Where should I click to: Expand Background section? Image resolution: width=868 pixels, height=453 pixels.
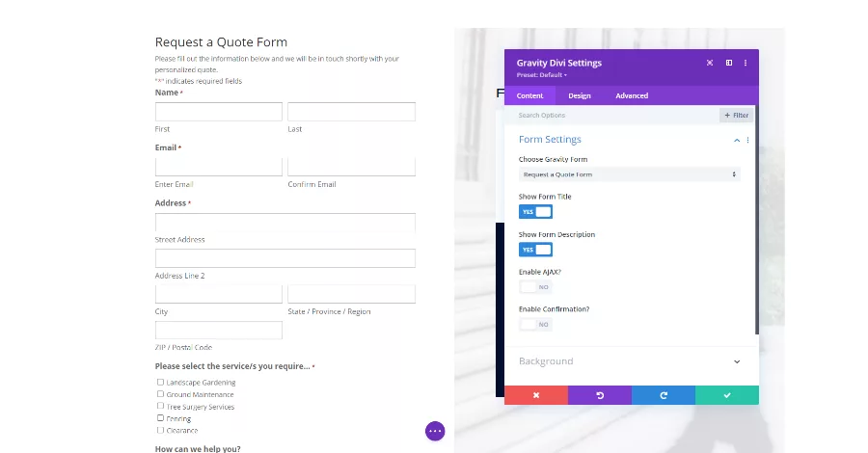(630, 361)
